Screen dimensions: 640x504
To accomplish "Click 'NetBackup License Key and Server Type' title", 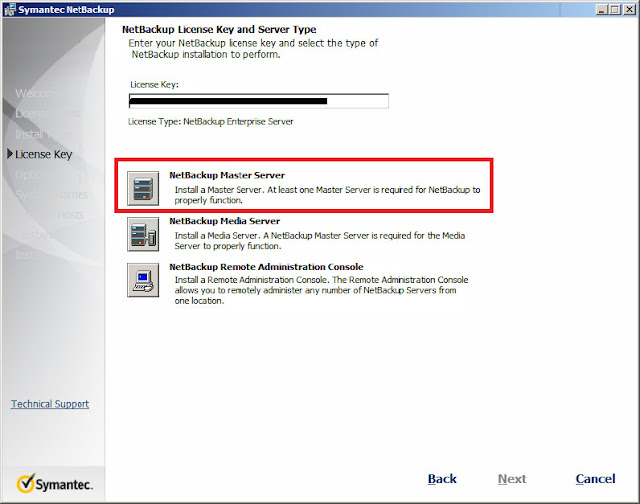I will click(x=219, y=29).
